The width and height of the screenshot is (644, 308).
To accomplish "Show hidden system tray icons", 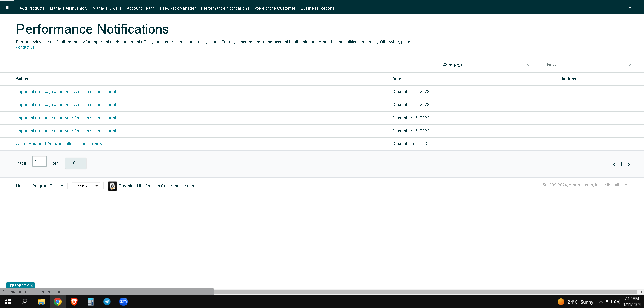I will tap(601, 302).
